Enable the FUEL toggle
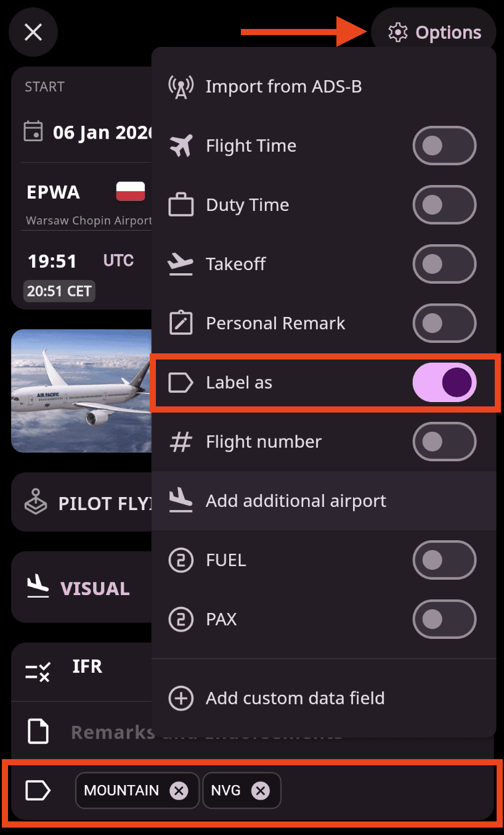504x835 pixels. (444, 560)
